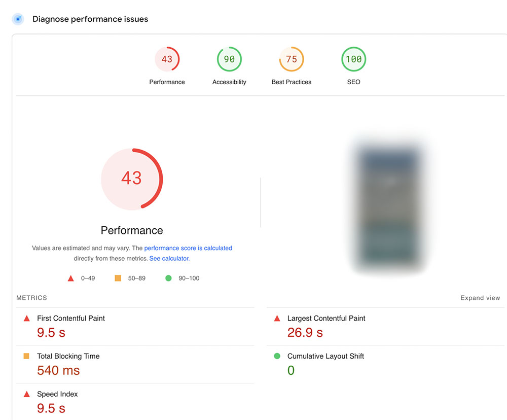Click the orange square 50–89 legend icon

tap(118, 278)
